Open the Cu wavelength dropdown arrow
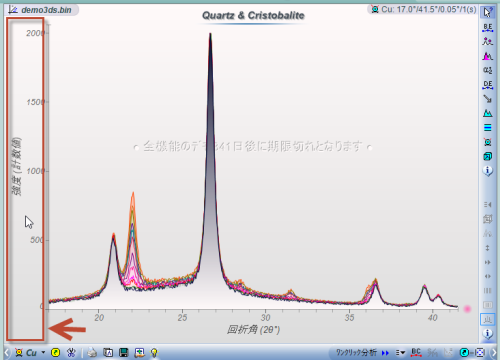The width and height of the screenshot is (500, 360). coord(43,352)
